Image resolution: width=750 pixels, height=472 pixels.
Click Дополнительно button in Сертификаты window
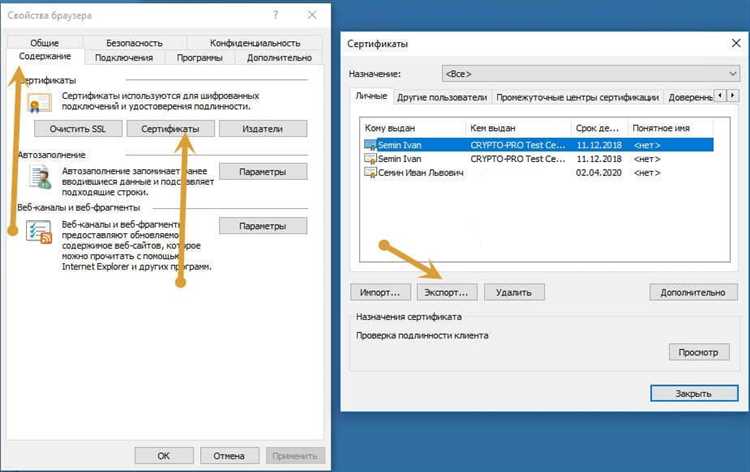click(x=693, y=292)
